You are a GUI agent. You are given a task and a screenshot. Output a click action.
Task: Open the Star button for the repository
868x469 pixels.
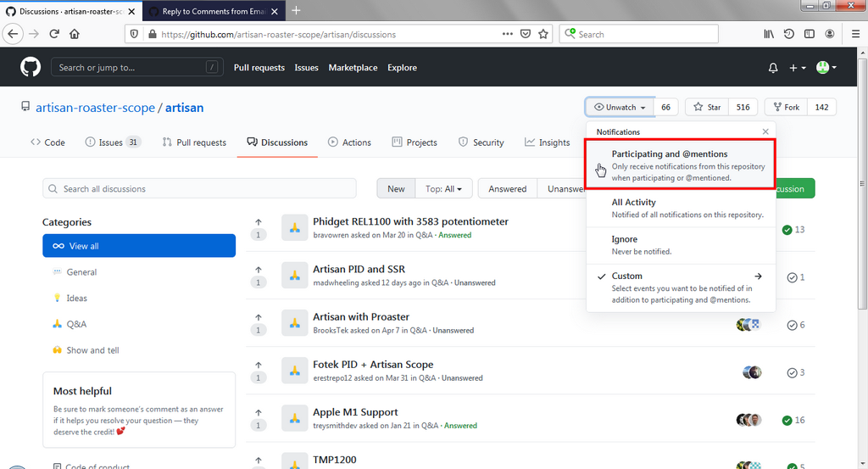pyautogui.click(x=707, y=107)
